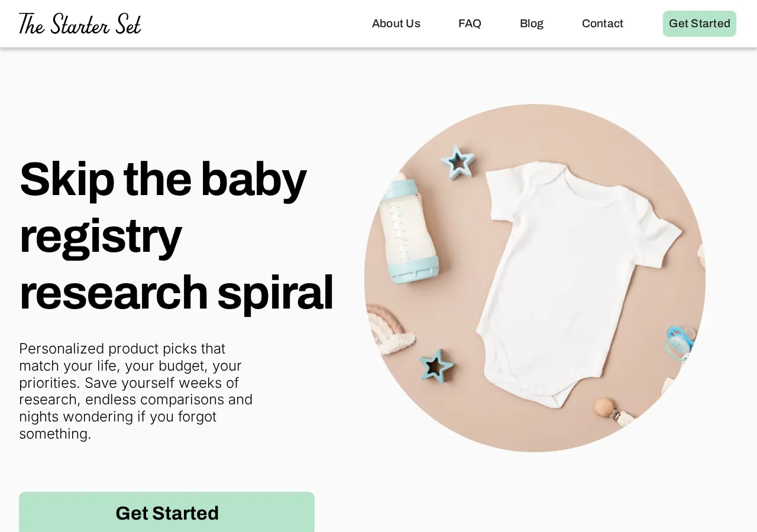
Task: Click the Personalized product picks paragraph
Action: 136,391
